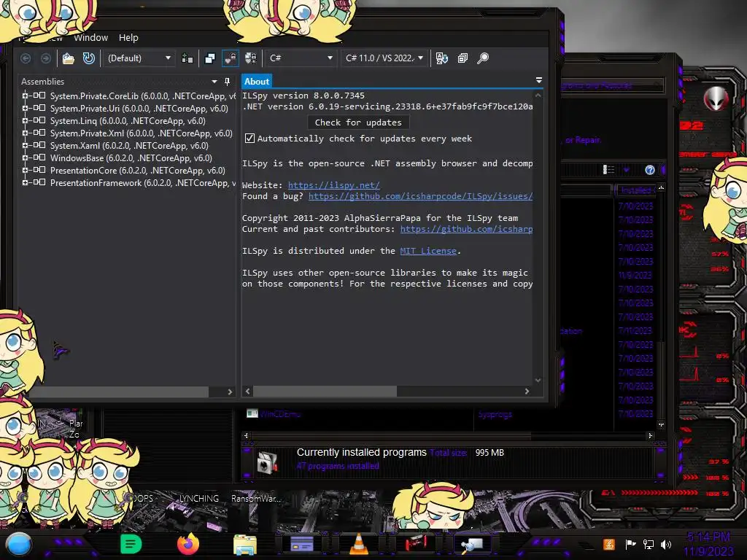
Task: Open the C# 11.0 / VS 2022 version dropdown
Action: (x=384, y=58)
